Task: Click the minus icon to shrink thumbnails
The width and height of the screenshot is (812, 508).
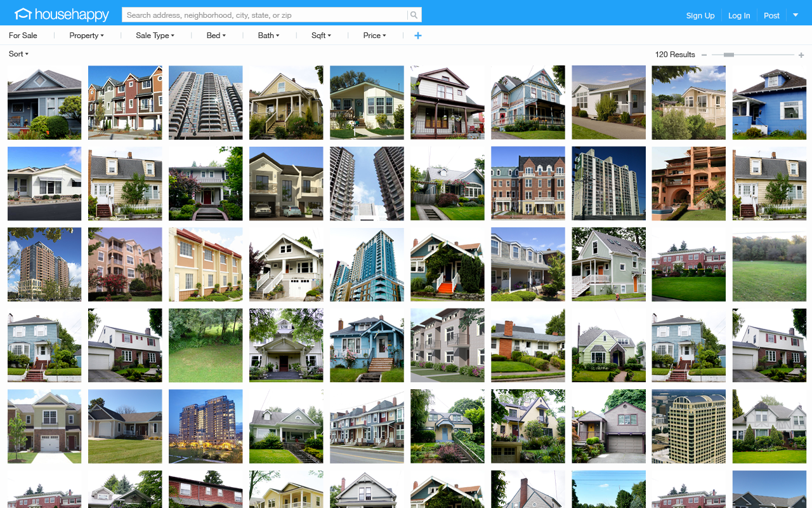Action: point(704,55)
